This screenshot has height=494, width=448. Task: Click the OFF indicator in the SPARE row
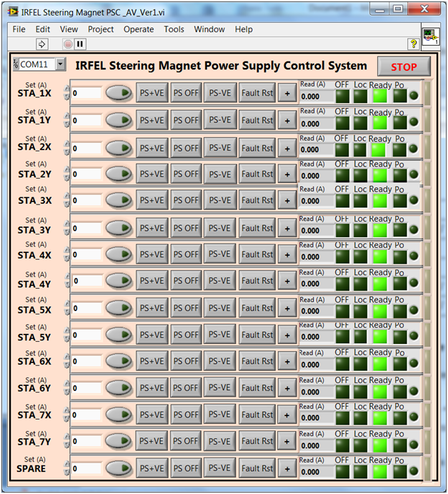tap(342, 472)
